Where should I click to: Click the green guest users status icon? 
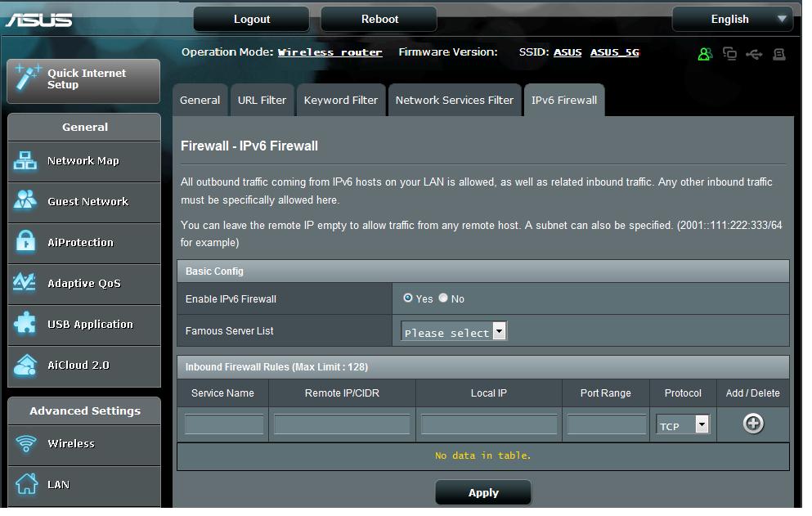[705, 53]
